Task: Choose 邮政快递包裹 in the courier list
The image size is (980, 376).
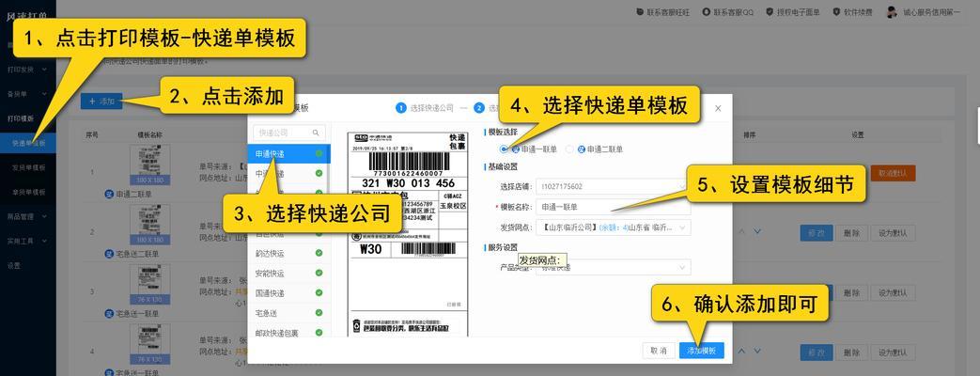Action: (289, 333)
